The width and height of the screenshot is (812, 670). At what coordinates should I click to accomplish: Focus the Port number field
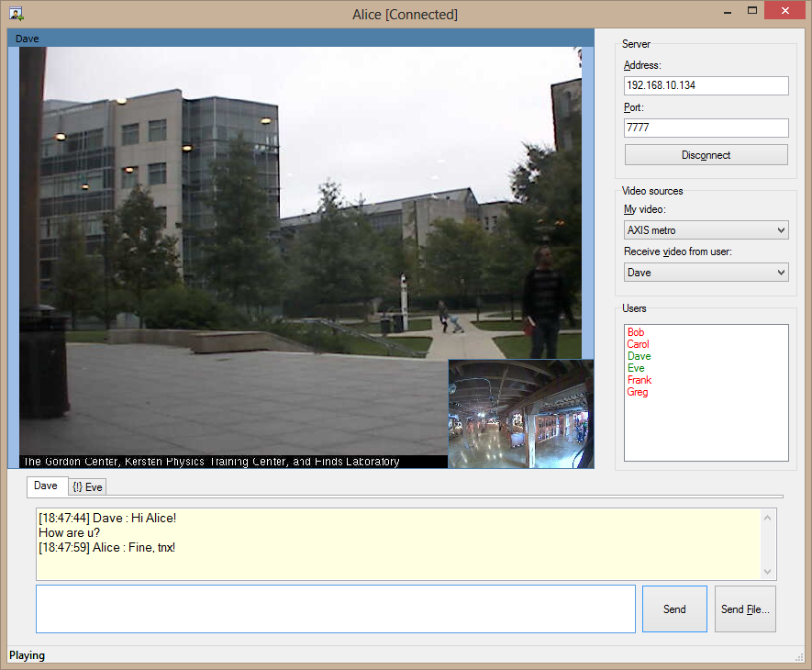706,128
